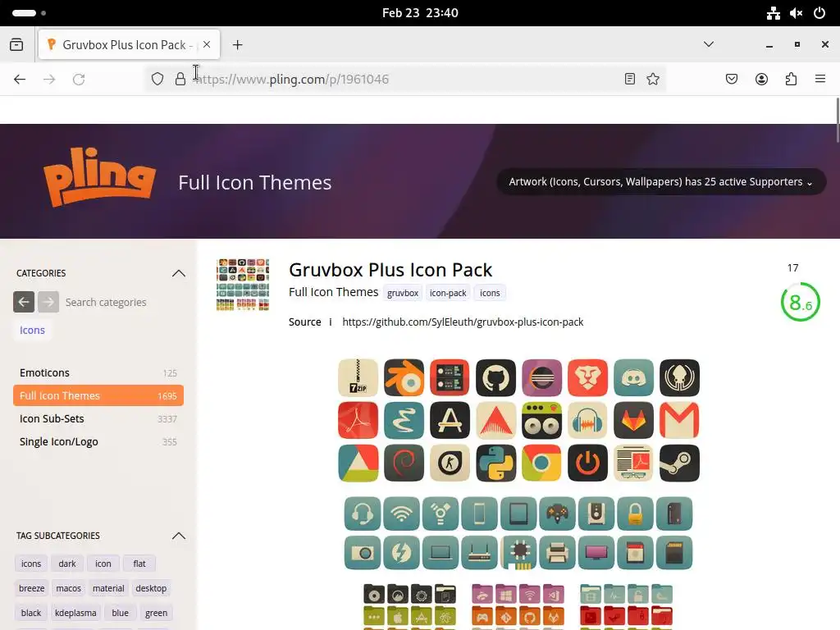Screen dimensions: 840x630
Task: Expand the active Supporters dropdown
Action: [661, 182]
